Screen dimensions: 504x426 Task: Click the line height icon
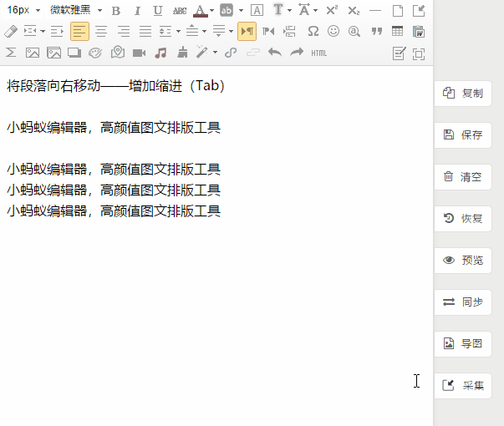(165, 32)
